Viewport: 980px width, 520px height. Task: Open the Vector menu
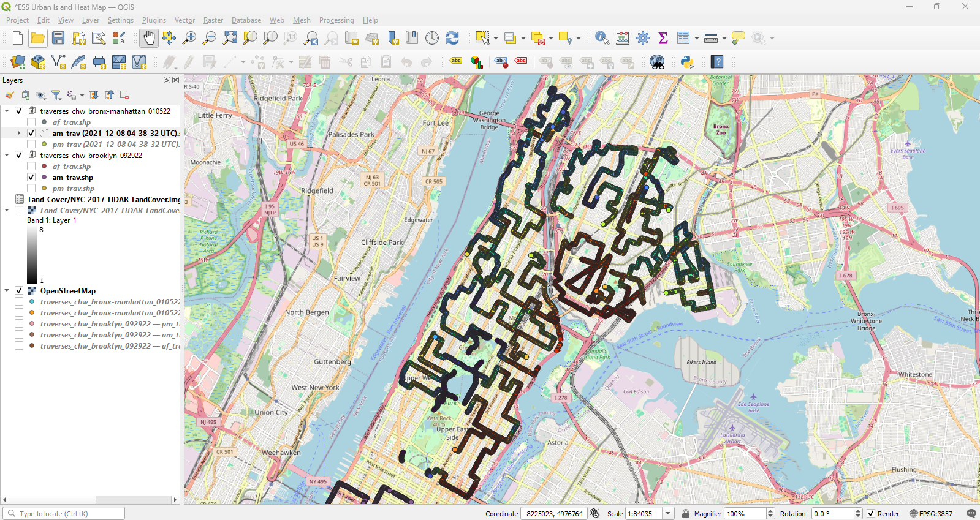click(x=184, y=20)
